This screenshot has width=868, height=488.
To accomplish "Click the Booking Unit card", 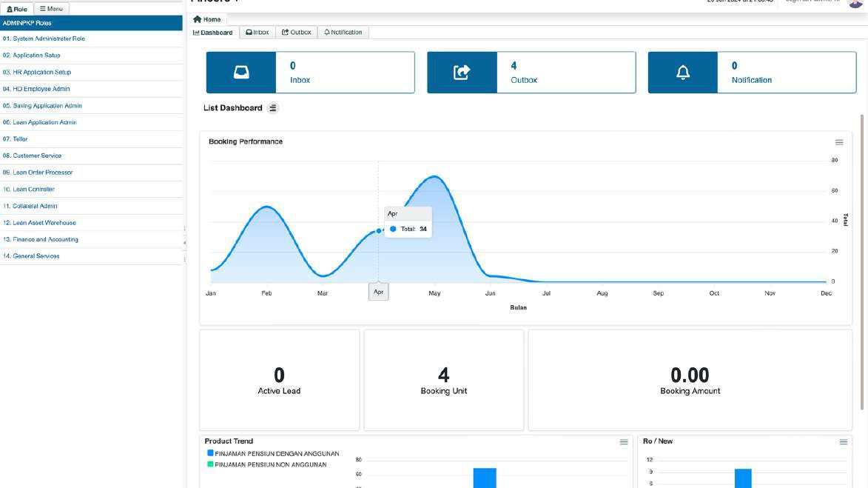I will (x=443, y=381).
